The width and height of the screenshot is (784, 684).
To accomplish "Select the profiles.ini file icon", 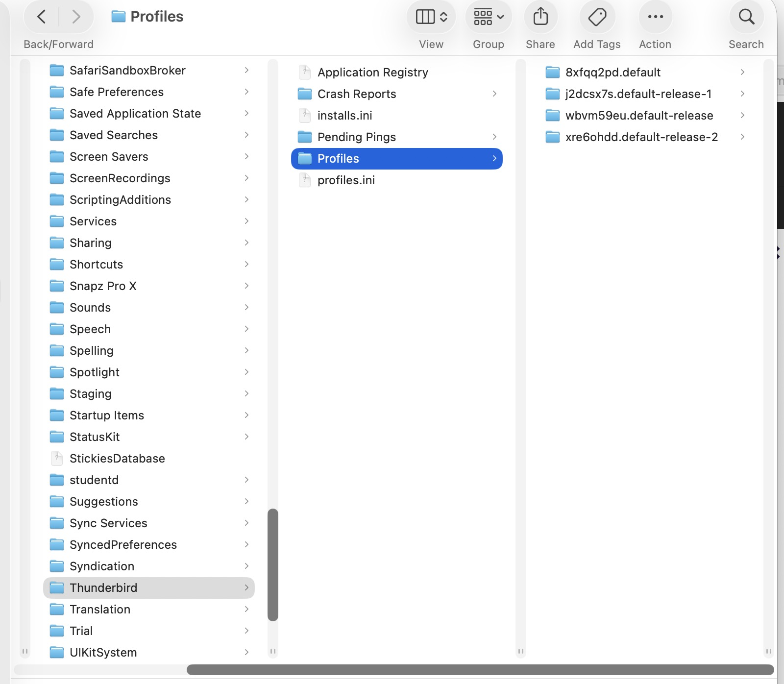I will [x=305, y=180].
